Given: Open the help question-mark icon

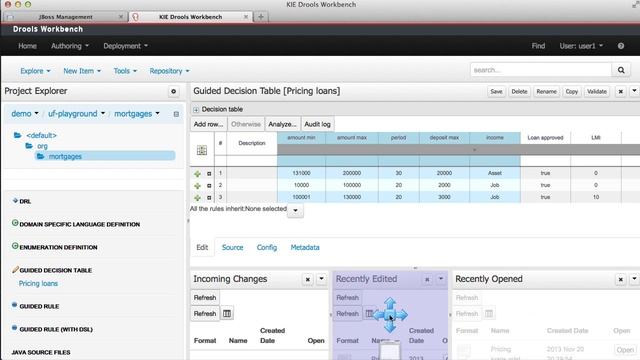Looking at the screenshot, I should coord(620,46).
